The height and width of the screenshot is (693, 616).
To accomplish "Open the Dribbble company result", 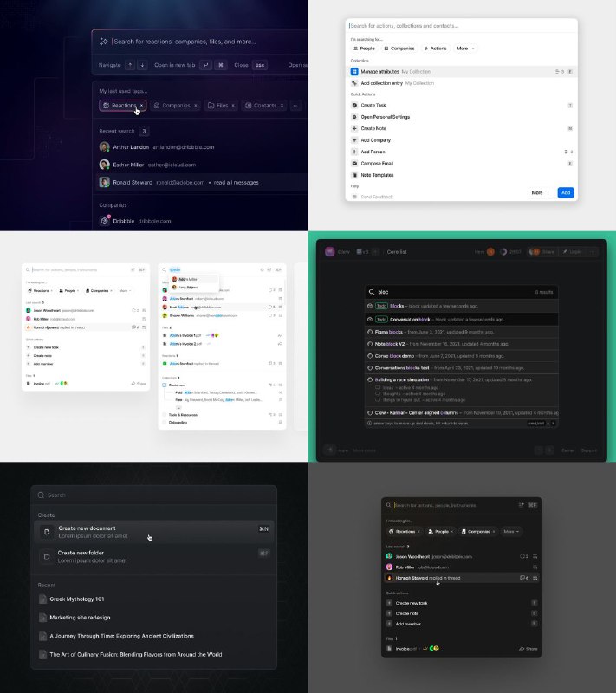I will point(130,221).
